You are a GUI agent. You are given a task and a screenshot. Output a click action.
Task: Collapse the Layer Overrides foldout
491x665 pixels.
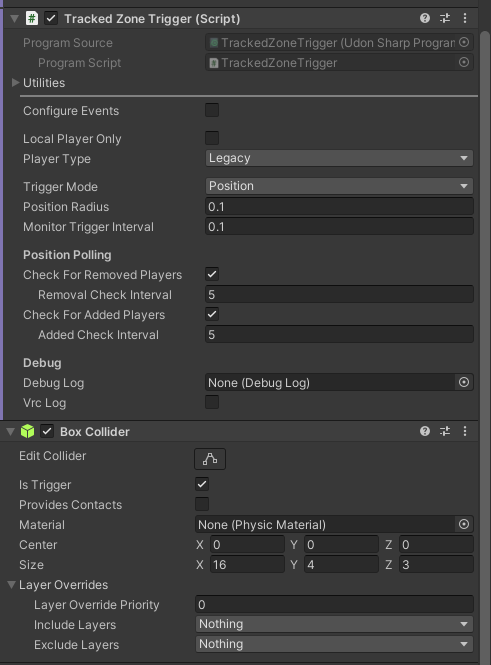[11, 585]
